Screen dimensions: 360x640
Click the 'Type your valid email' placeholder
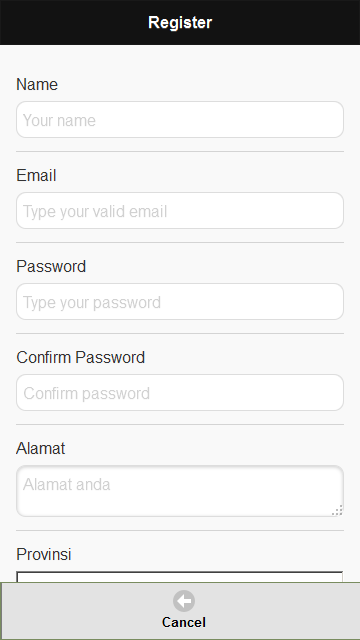click(95, 211)
